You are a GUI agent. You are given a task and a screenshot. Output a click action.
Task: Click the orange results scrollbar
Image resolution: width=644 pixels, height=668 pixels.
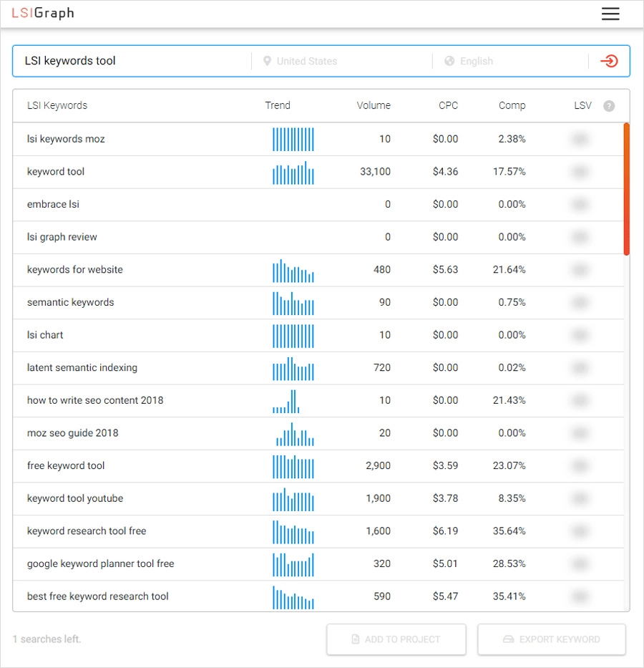(626, 189)
